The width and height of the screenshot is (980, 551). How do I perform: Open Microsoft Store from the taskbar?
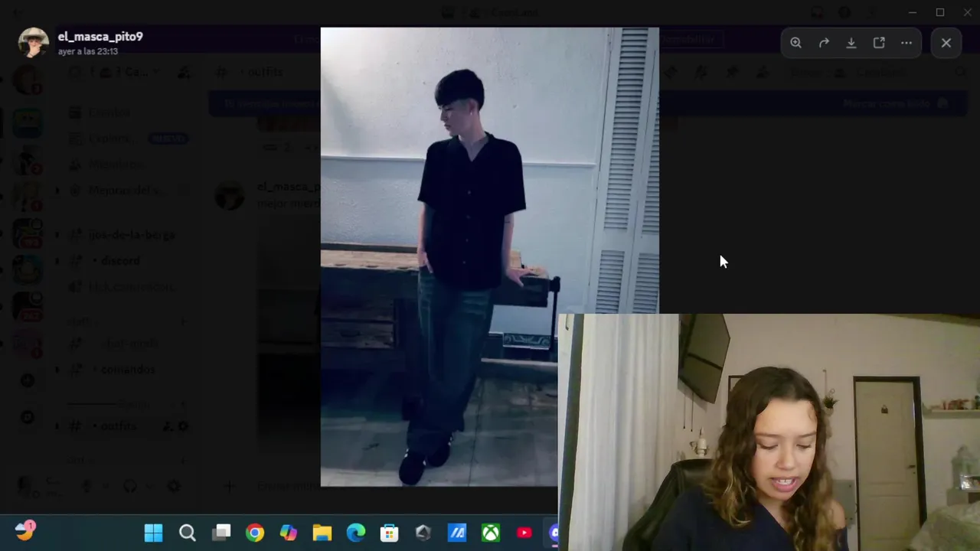tap(390, 533)
